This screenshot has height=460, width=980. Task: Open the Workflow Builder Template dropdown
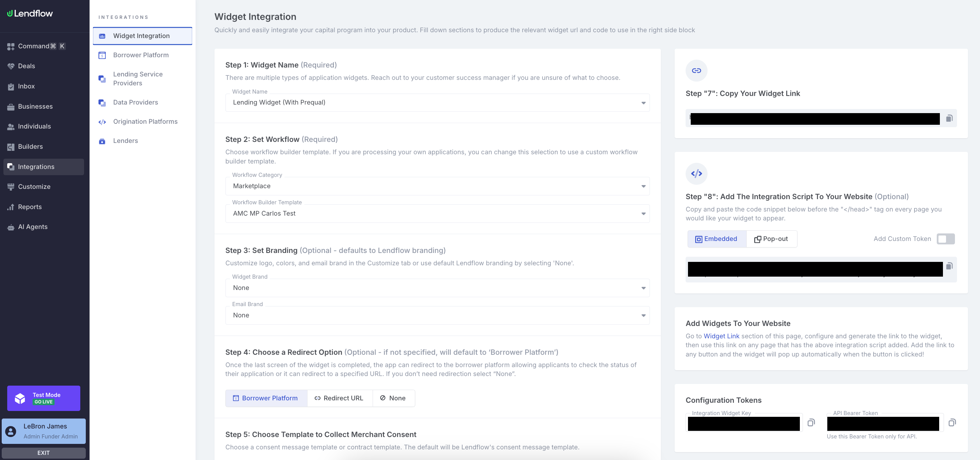pos(437,214)
